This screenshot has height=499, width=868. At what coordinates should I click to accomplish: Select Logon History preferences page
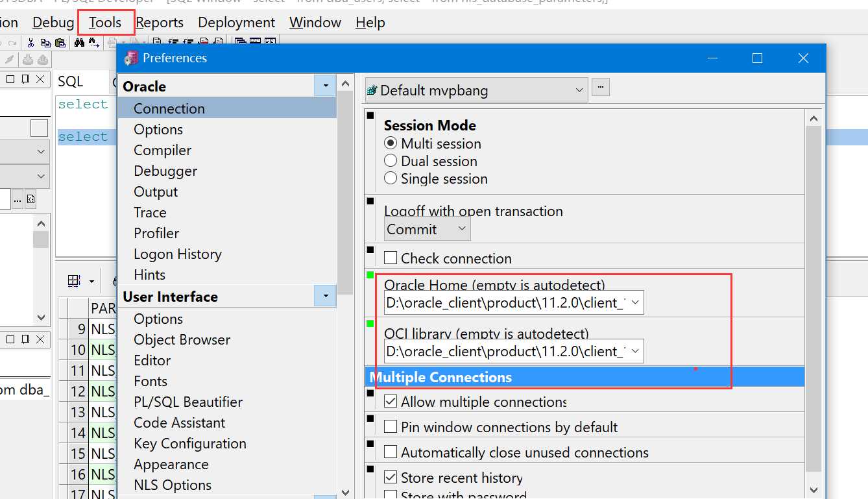click(178, 254)
